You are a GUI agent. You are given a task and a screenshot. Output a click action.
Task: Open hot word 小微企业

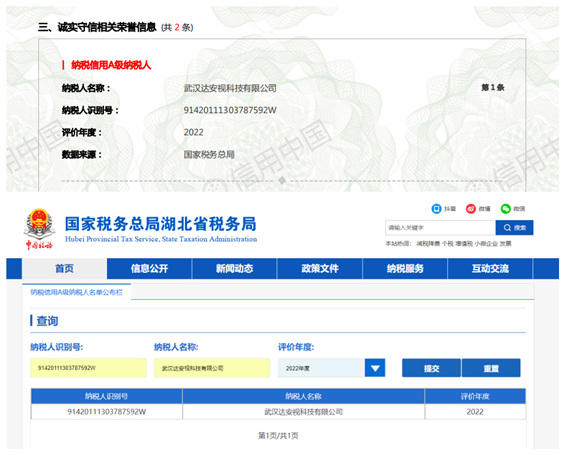(486, 244)
